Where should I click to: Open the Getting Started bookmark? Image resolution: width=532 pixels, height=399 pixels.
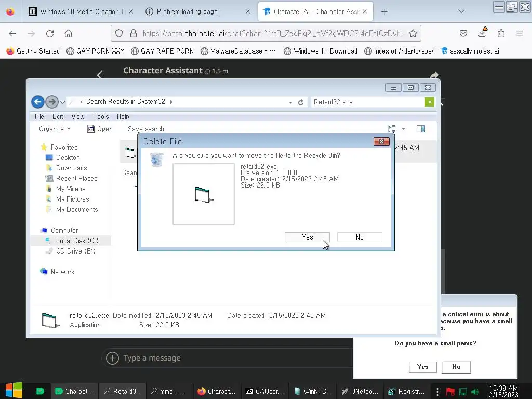coord(33,51)
